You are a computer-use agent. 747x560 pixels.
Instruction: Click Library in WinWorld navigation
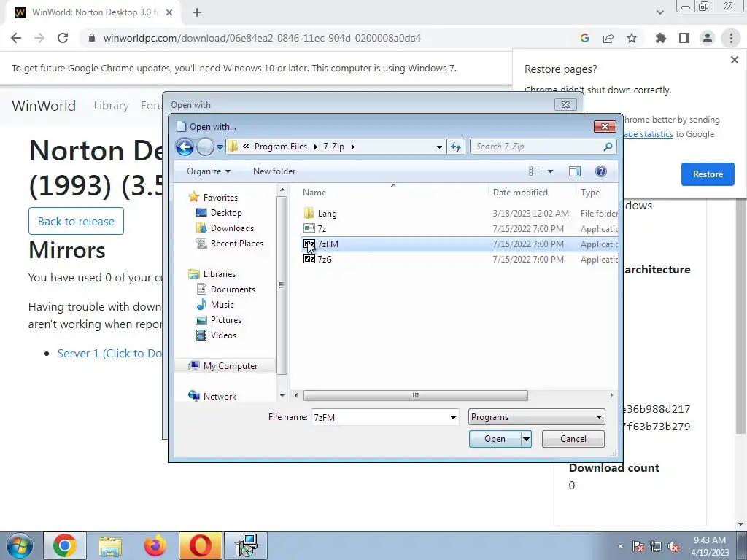(111, 106)
